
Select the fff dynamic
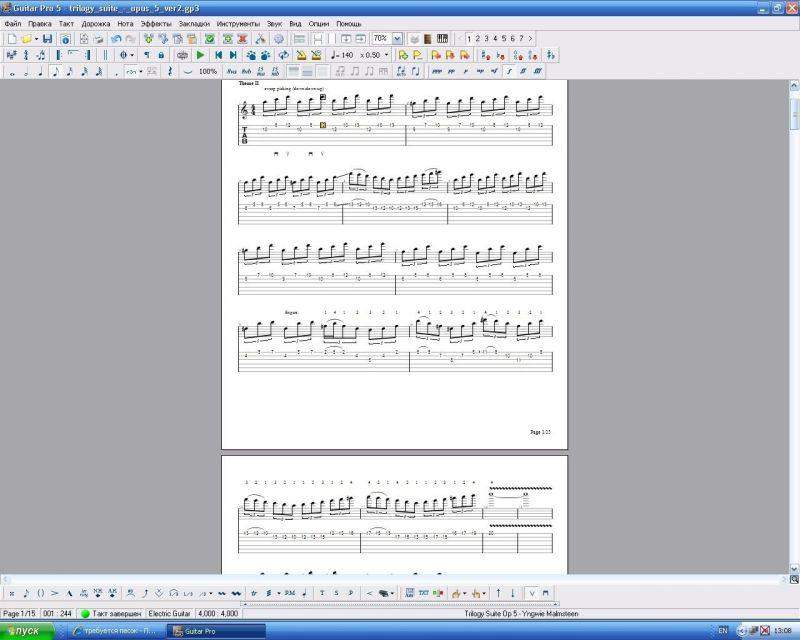pyautogui.click(x=537, y=72)
